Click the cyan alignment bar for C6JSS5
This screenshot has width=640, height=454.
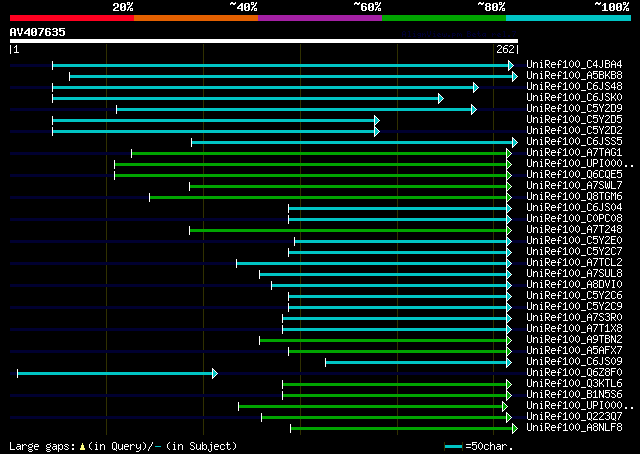pyautogui.click(x=355, y=142)
